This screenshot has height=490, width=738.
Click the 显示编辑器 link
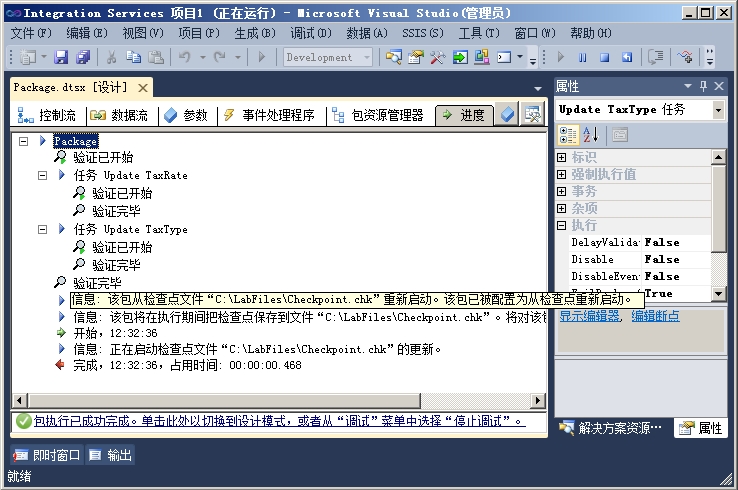tap(589, 316)
